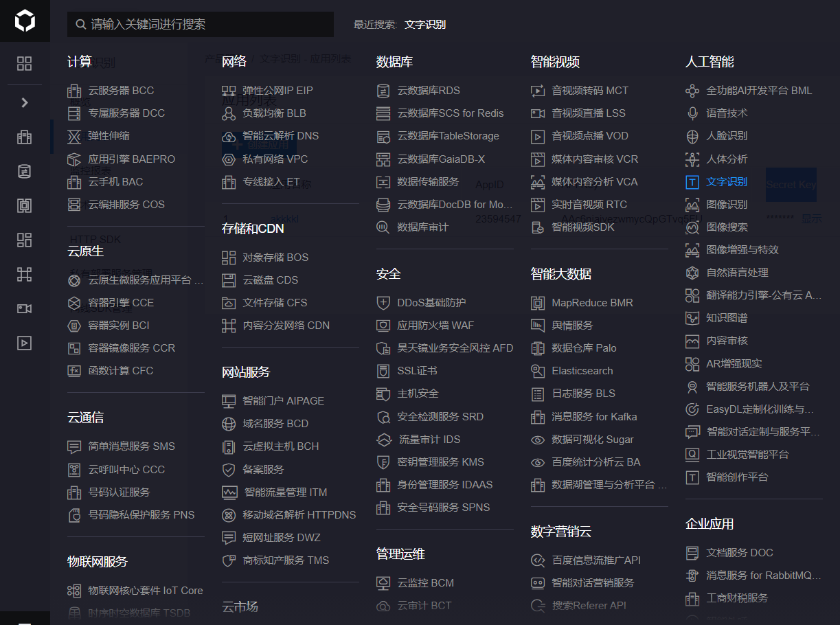This screenshot has width=840, height=625.
Task: Select 云编排服务 COS
Action: 126,205
